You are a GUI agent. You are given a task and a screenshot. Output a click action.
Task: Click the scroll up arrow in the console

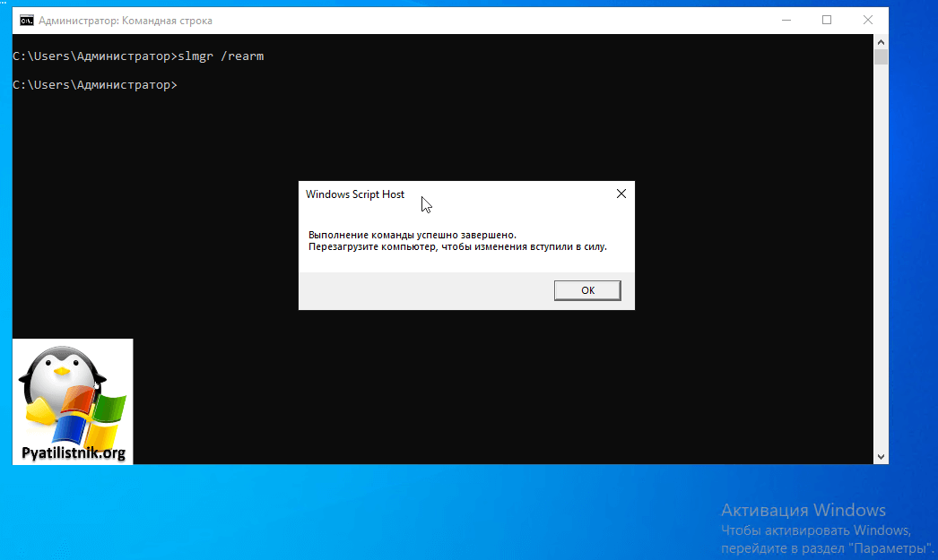(881, 42)
